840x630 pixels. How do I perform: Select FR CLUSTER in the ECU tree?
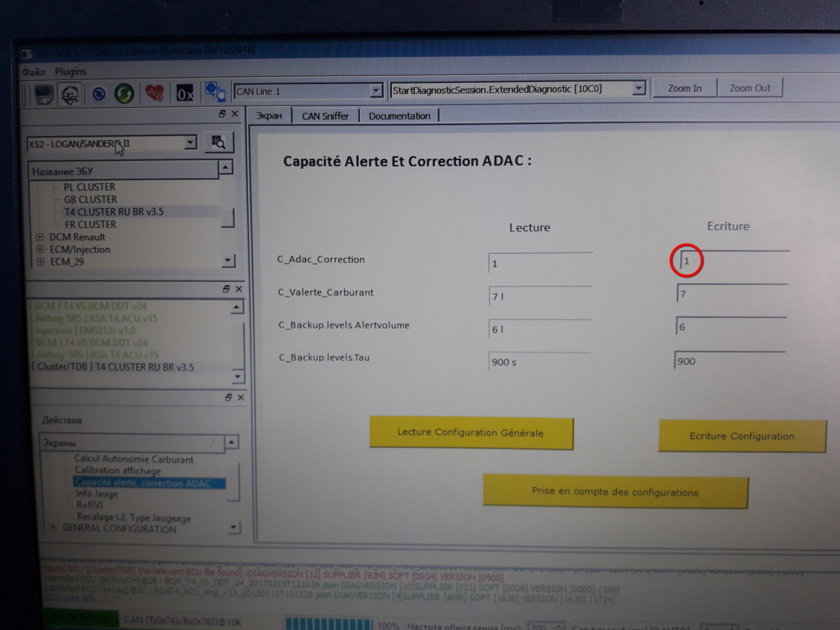click(x=91, y=224)
